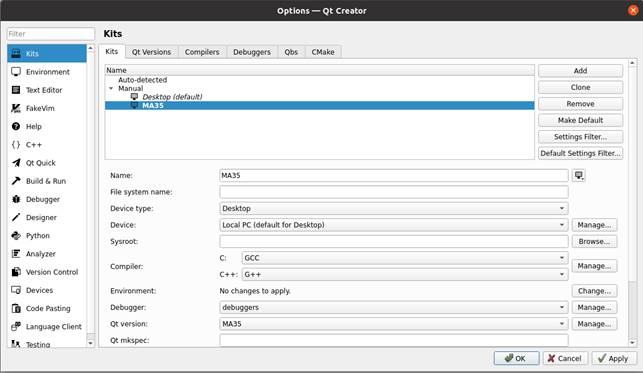Select the Devices icon

pos(16,290)
